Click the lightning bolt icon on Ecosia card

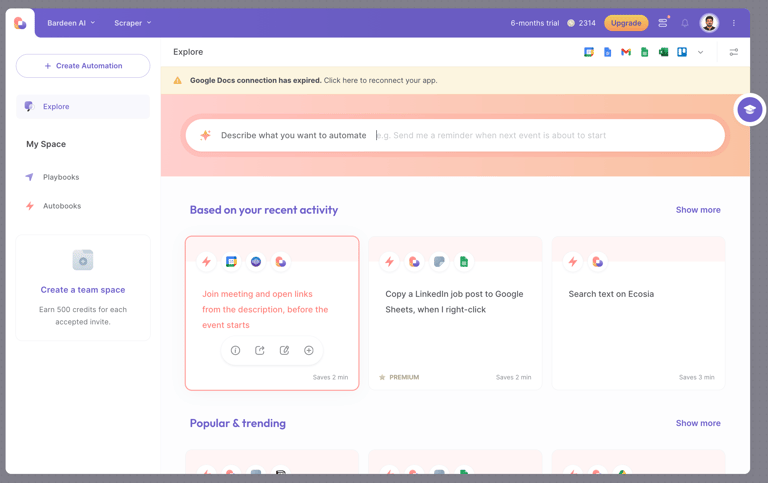(573, 262)
